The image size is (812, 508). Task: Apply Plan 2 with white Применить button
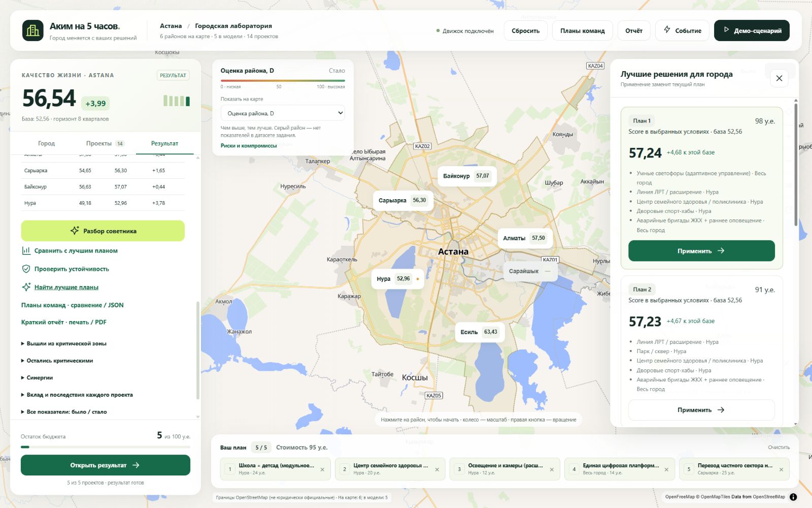[701, 410]
